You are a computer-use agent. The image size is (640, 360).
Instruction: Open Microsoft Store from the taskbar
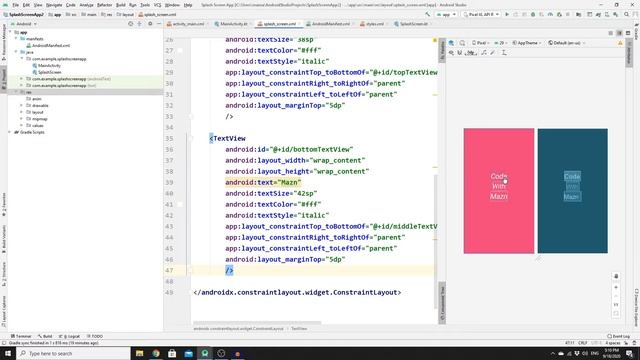pos(172,353)
